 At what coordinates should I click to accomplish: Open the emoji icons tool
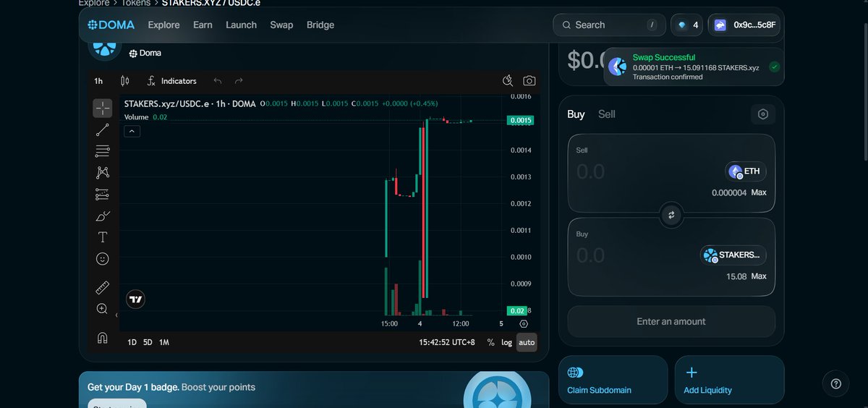pyautogui.click(x=102, y=258)
